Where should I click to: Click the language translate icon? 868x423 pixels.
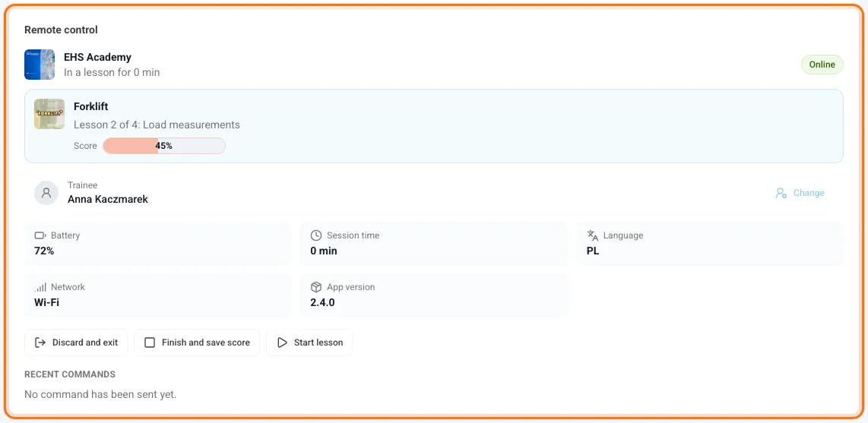pos(593,235)
